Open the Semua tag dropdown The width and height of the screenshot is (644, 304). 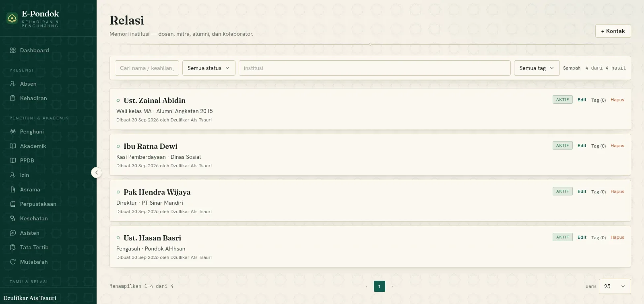pyautogui.click(x=537, y=68)
